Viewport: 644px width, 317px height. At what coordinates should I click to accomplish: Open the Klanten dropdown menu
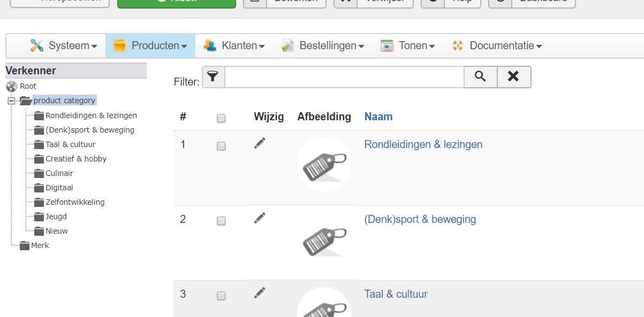point(234,46)
